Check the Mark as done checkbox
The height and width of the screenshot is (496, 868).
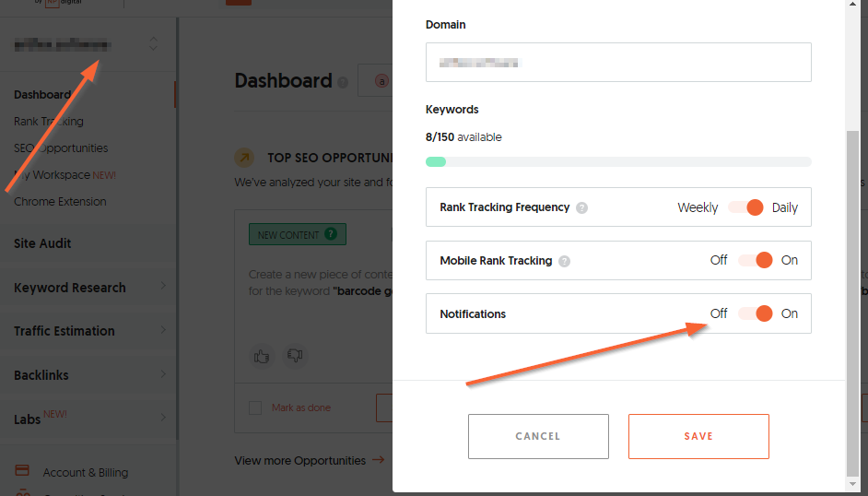click(x=255, y=408)
